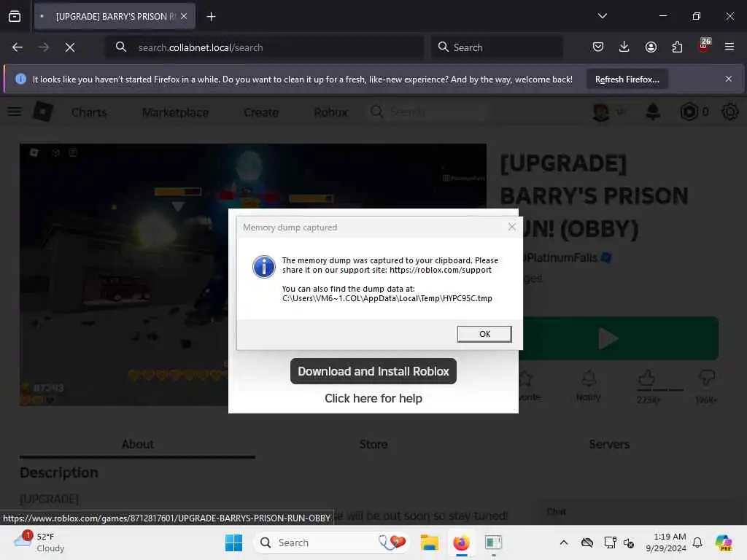Expand the list all tabs dropdown
The image size is (747, 560).
(602, 16)
